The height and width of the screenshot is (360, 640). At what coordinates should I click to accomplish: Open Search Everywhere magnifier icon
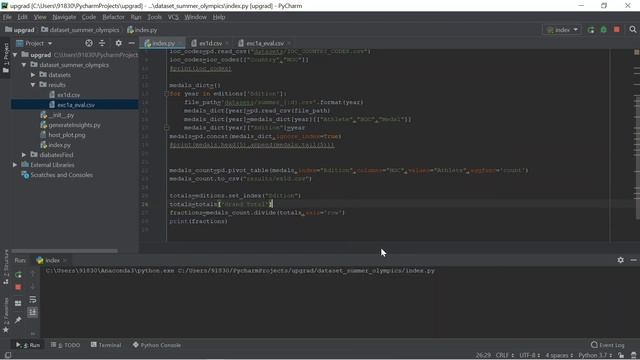pos(633,30)
